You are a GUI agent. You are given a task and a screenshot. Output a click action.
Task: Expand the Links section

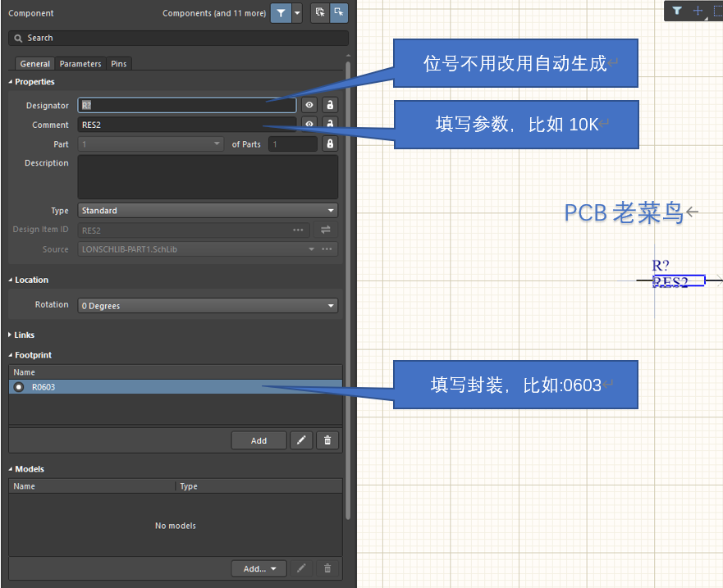click(24, 335)
